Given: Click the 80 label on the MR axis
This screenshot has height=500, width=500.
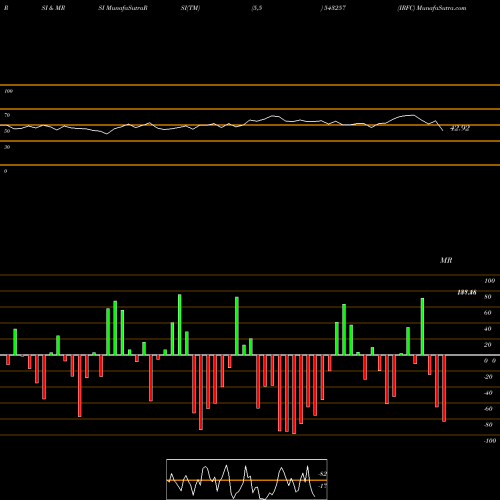Looking at the screenshot, I should [x=487, y=297].
